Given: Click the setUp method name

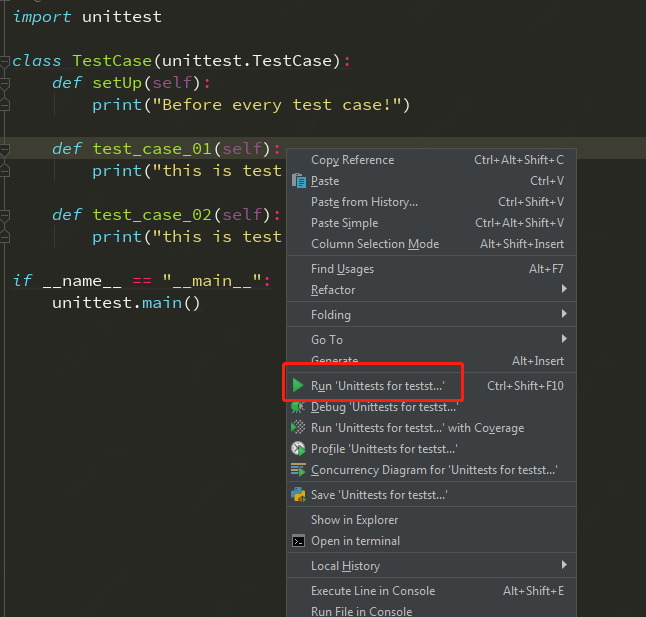Looking at the screenshot, I should click(117, 83).
